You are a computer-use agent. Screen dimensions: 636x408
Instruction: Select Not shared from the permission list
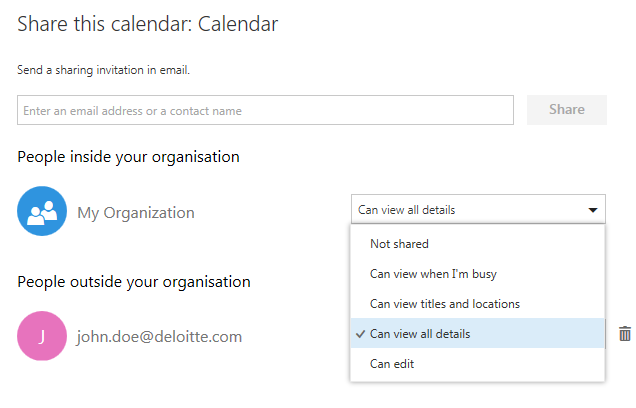tap(399, 244)
